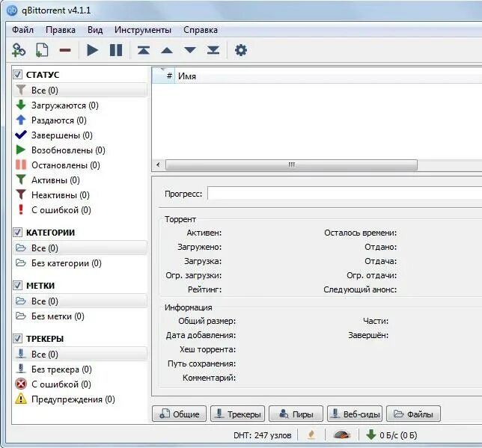This screenshot has height=448, width=482.
Task: Open the Правка menu
Action: tap(61, 30)
